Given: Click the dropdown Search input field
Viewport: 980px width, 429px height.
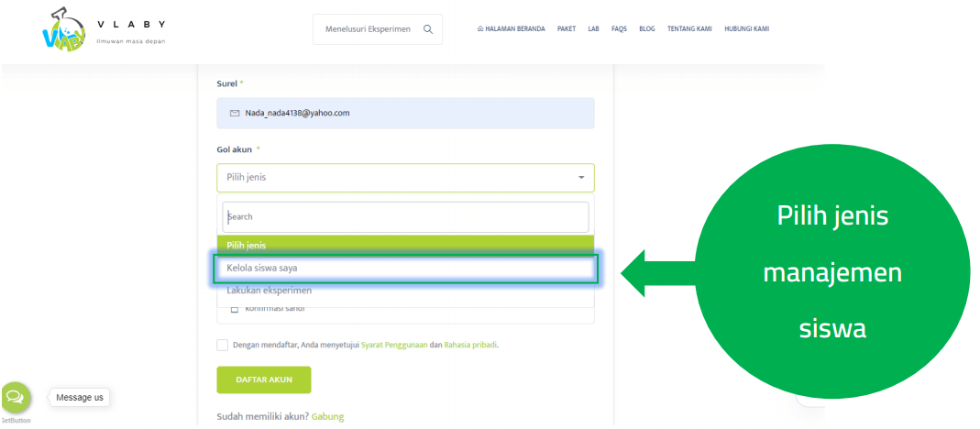Looking at the screenshot, I should pos(405,217).
